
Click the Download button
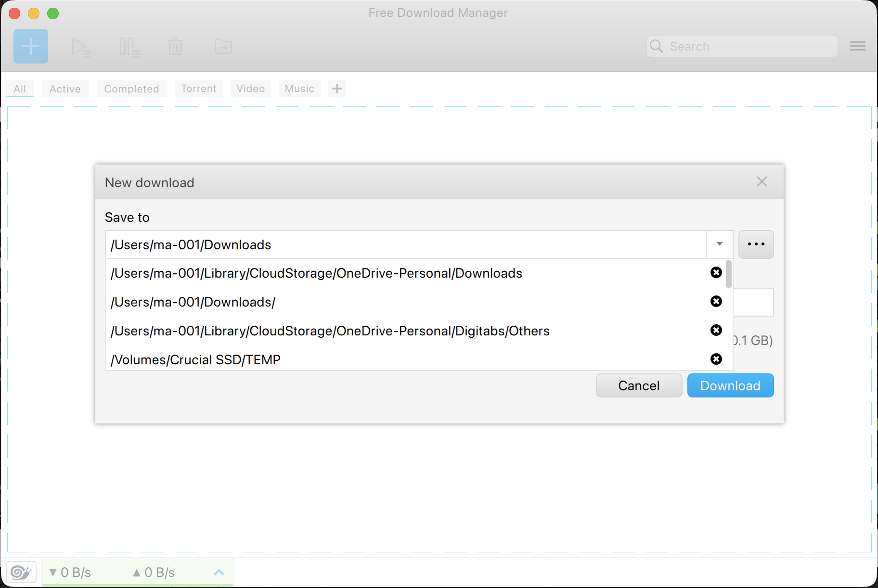coord(730,385)
